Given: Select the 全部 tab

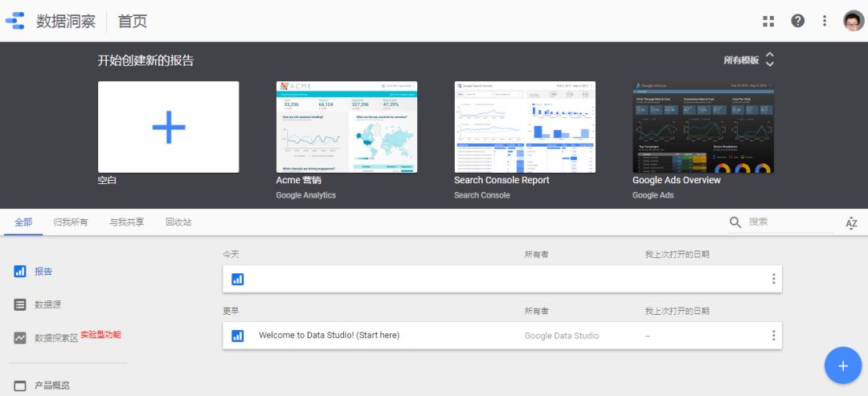Looking at the screenshot, I should (23, 222).
